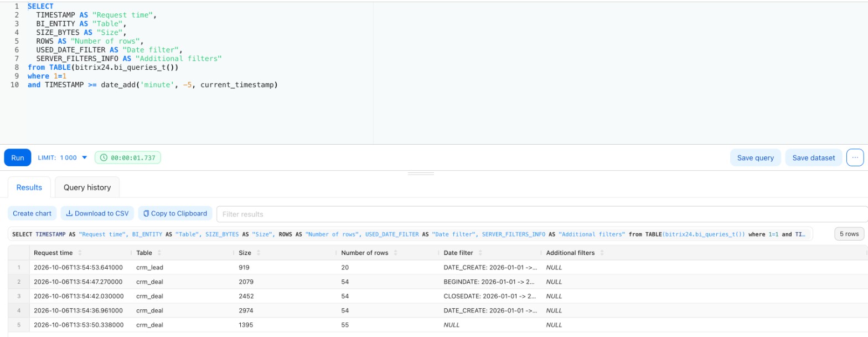This screenshot has width=868, height=337.
Task: Open the LIMIT 1000 dropdown
Action: pyautogui.click(x=63, y=157)
